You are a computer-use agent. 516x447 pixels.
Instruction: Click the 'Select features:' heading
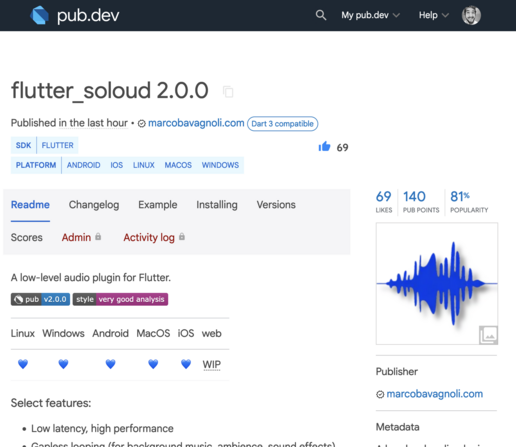(x=51, y=403)
